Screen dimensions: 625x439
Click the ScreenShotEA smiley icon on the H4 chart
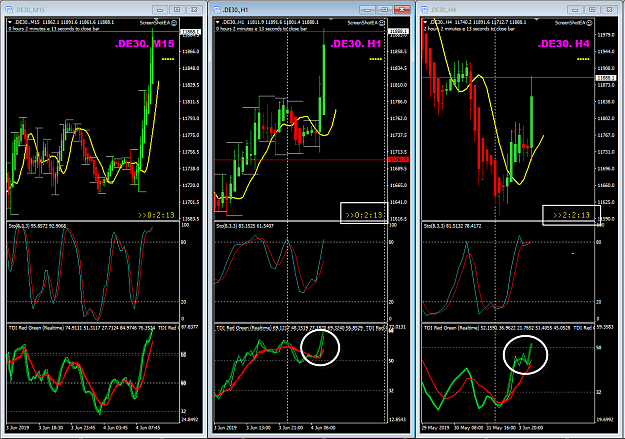point(590,23)
